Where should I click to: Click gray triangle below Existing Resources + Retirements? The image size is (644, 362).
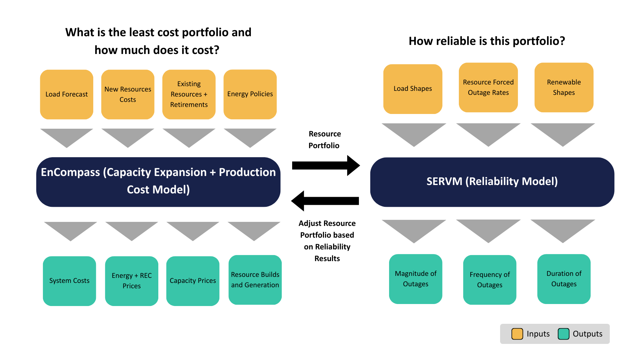click(189, 136)
